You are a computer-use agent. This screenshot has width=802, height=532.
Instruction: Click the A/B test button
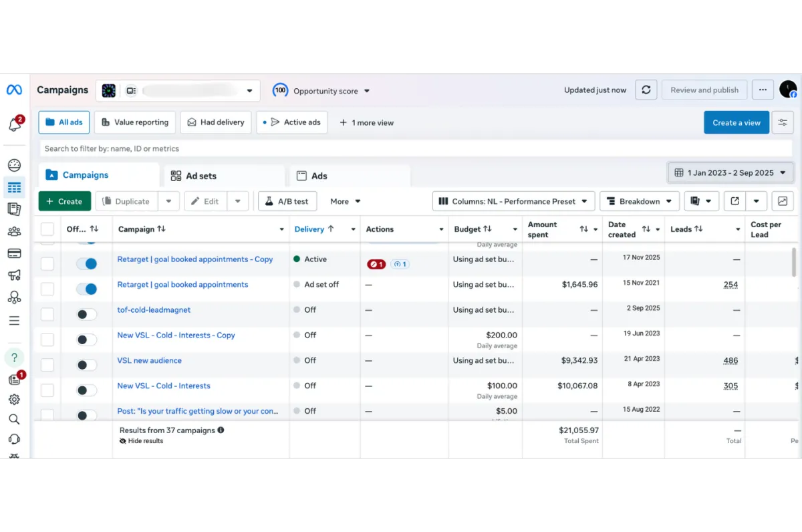[287, 201]
